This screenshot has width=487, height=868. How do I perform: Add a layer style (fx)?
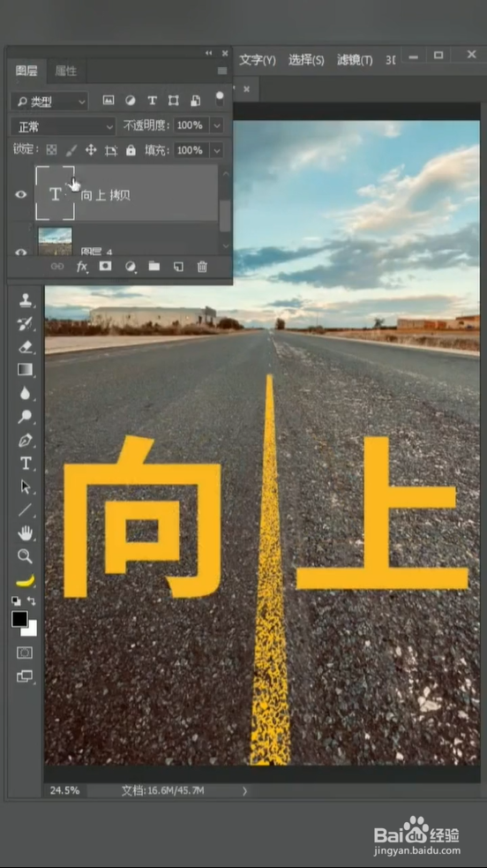82,267
